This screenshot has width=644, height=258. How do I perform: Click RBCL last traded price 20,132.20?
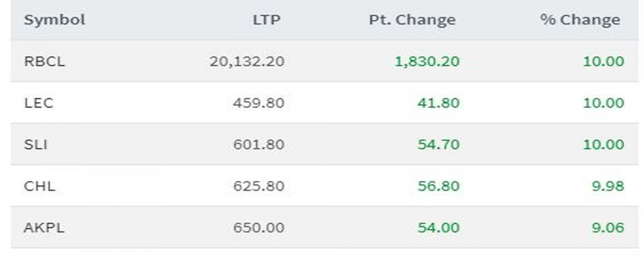(247, 61)
